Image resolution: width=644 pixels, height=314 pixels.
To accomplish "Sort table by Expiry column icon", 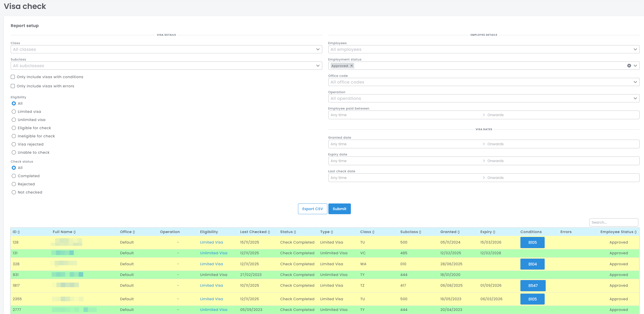I will pyautogui.click(x=494, y=232).
